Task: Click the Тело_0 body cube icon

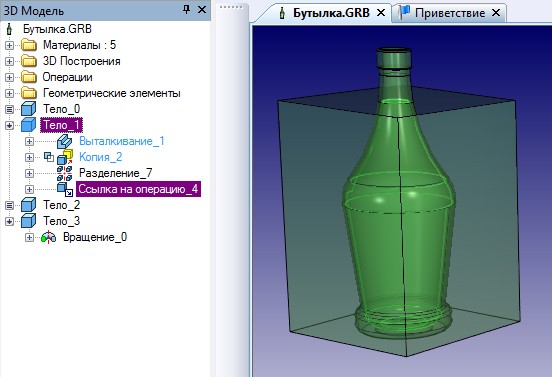Action: click(29, 109)
